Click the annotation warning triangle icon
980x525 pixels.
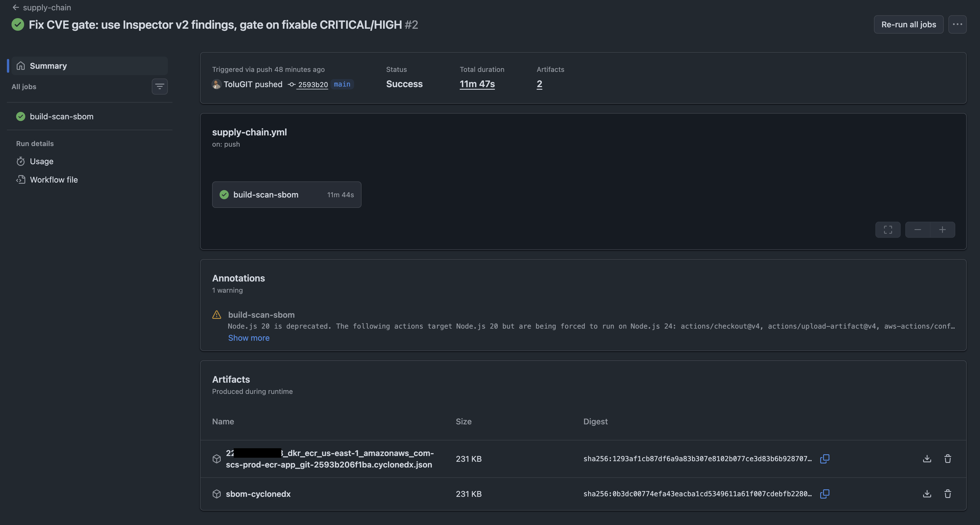click(x=216, y=315)
